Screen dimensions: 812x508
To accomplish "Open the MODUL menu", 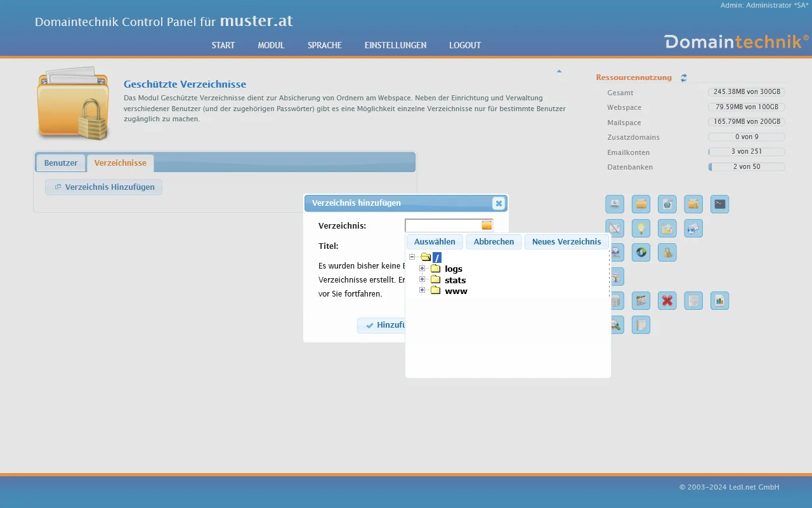I will click(x=271, y=46).
